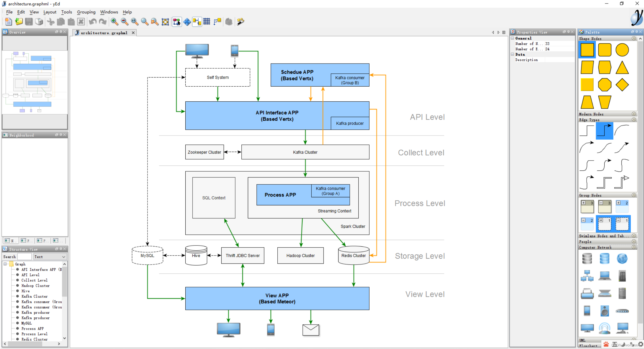
Task: Choose the curved arc edge type in the palette
Action: coord(622,130)
